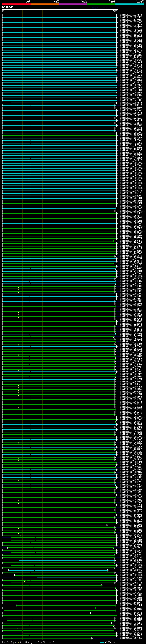This screenshot has width=146, height=644.
Task: Open hit UniRef100_B4FVJ0
Action: click(131, 75)
